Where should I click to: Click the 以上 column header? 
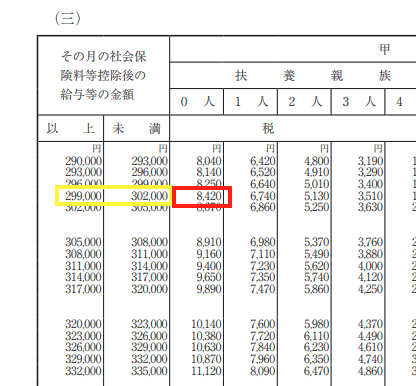(x=71, y=128)
